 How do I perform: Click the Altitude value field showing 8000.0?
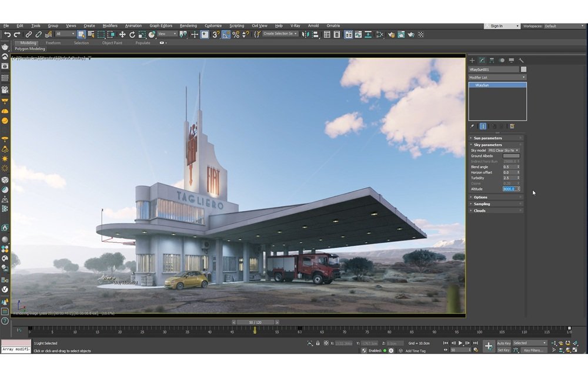pyautogui.click(x=508, y=189)
